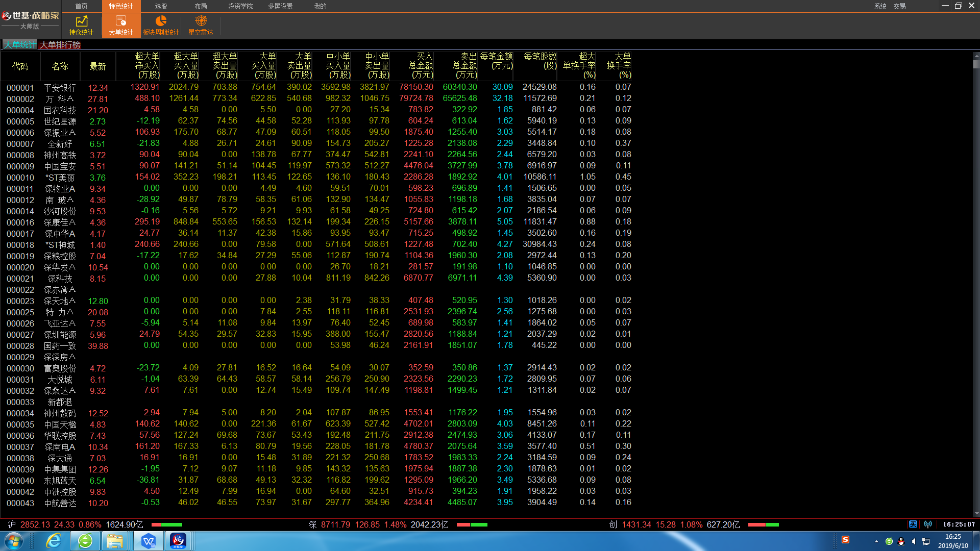Open the 多屏设置 menu tab
This screenshot has width=980, height=551.
[281, 6]
